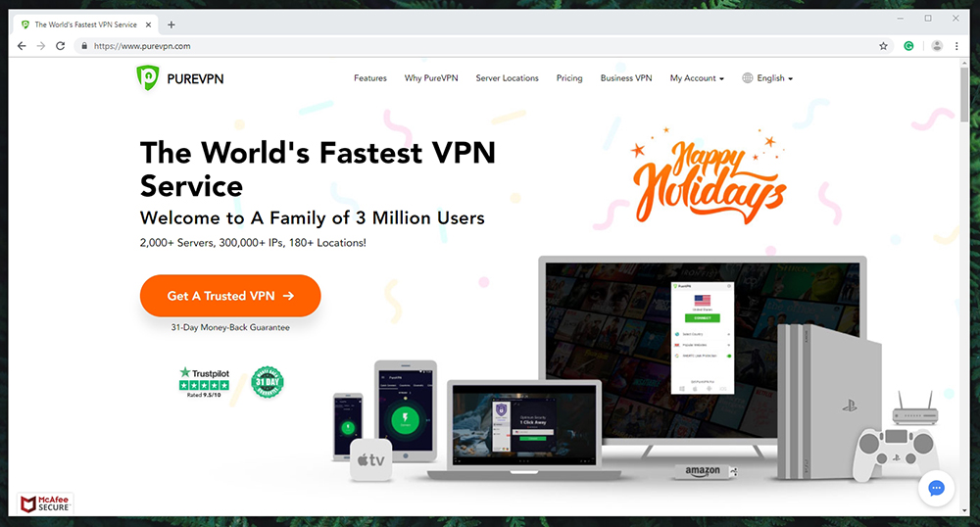The image size is (980, 527).
Task: Expand the My Account dropdown
Action: (x=697, y=78)
